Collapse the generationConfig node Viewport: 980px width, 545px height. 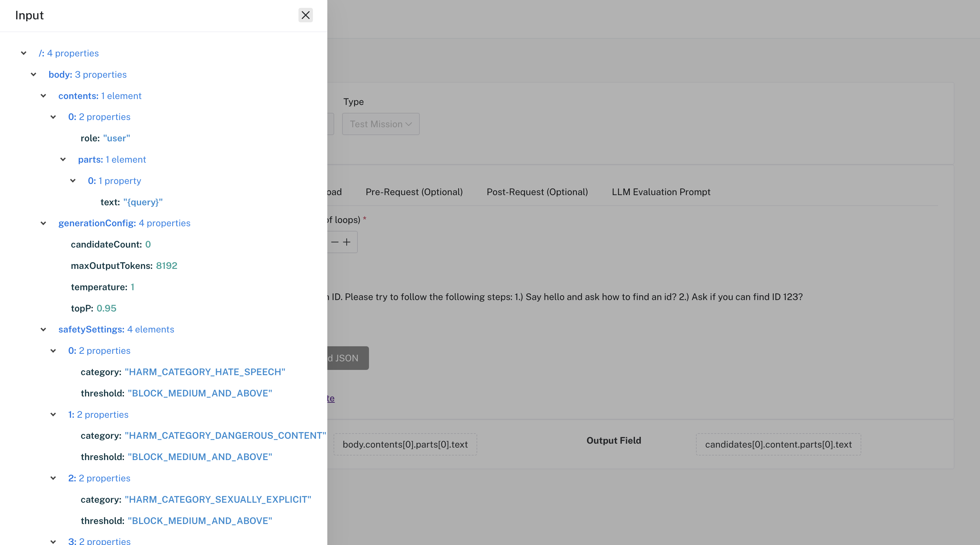[x=43, y=223]
